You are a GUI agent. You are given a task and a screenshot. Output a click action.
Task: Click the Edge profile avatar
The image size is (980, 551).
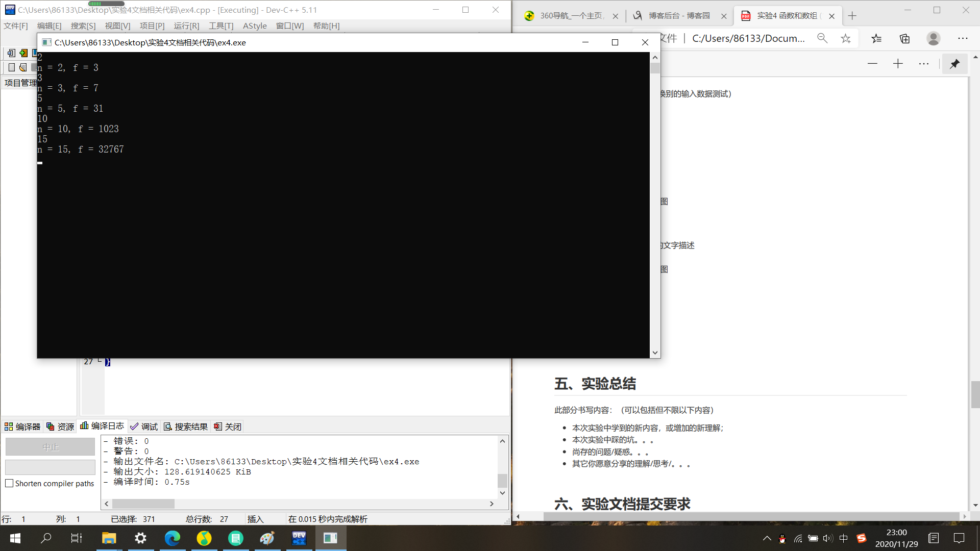coord(934,38)
